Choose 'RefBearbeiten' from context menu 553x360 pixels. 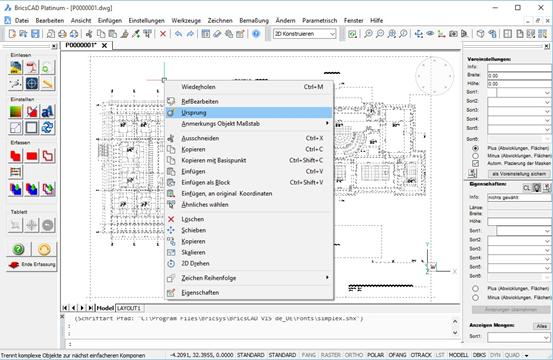point(249,102)
